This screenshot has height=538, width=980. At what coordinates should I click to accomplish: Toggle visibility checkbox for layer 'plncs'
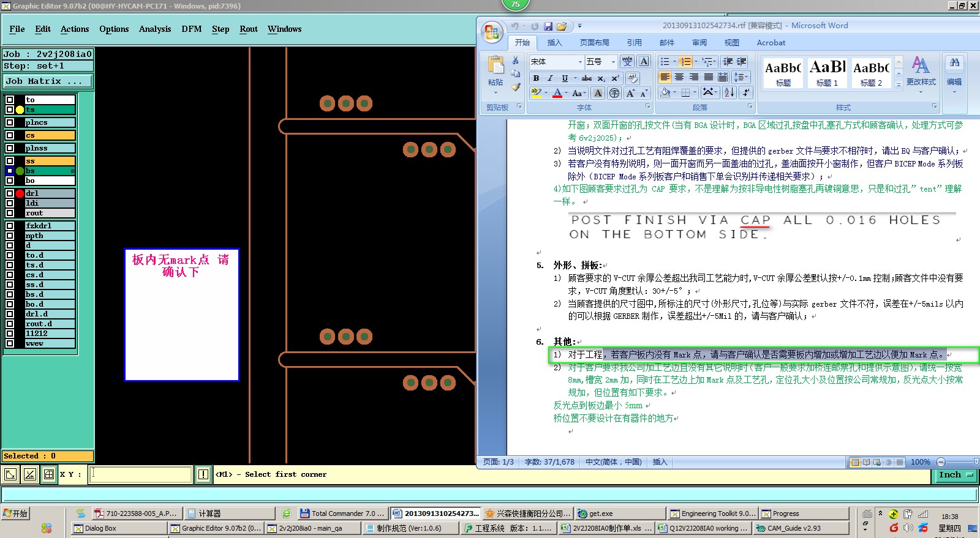click(10, 122)
